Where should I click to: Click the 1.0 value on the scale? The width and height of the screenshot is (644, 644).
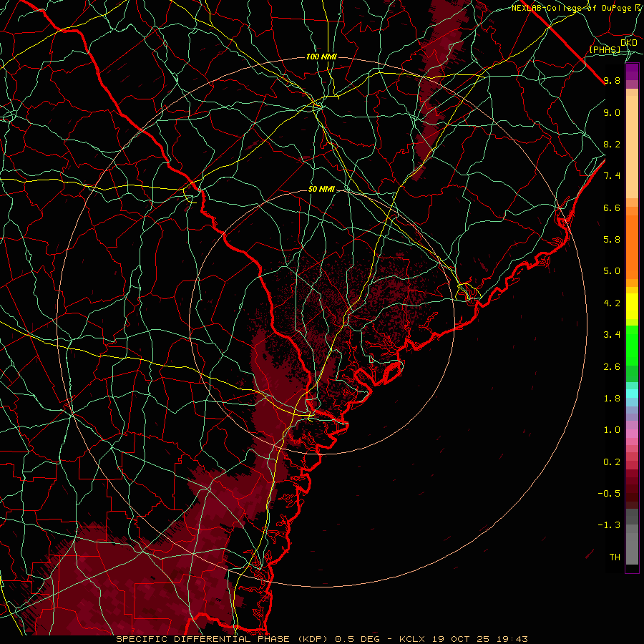click(x=612, y=430)
